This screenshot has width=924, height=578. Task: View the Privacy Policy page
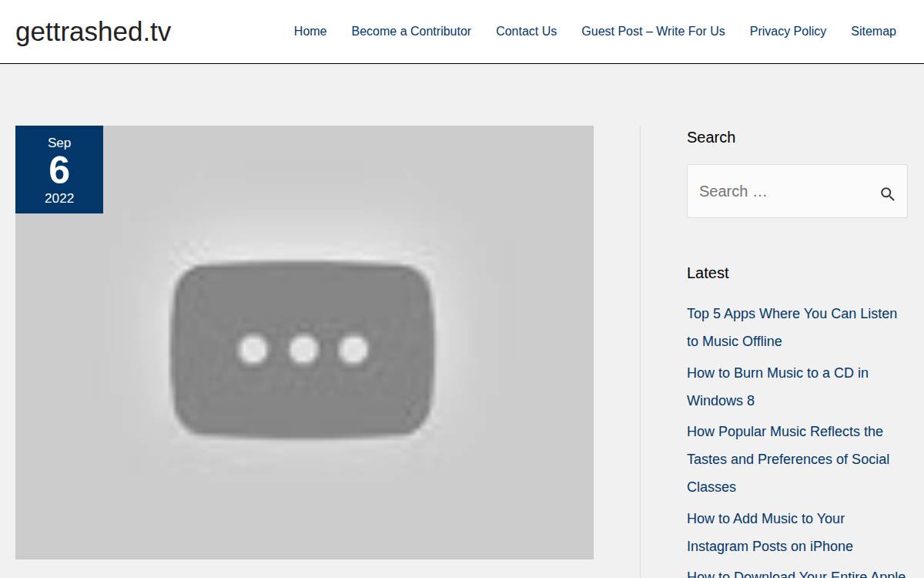click(x=788, y=32)
